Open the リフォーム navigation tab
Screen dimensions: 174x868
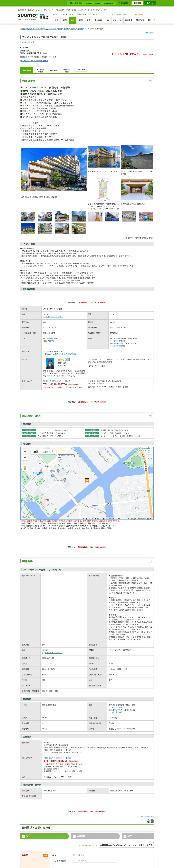(117, 20)
